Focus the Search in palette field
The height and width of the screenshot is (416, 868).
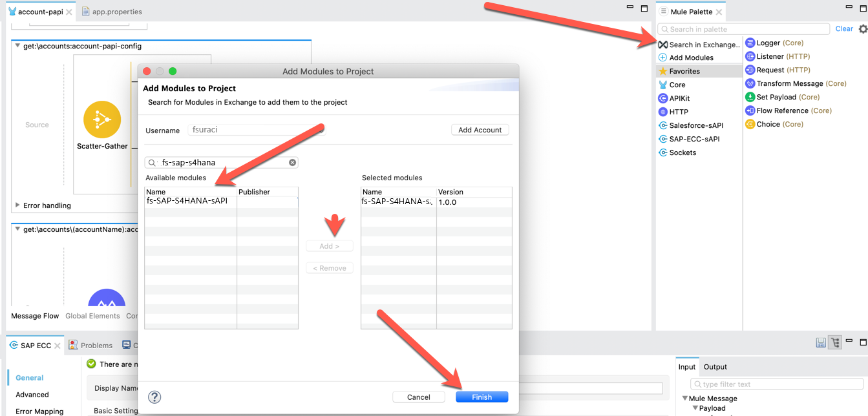tap(744, 29)
